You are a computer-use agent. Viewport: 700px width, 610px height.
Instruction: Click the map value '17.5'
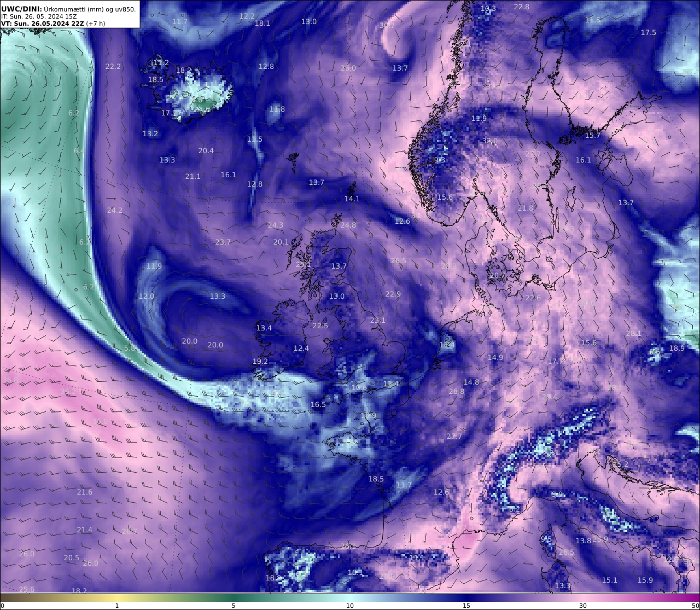pos(649,33)
